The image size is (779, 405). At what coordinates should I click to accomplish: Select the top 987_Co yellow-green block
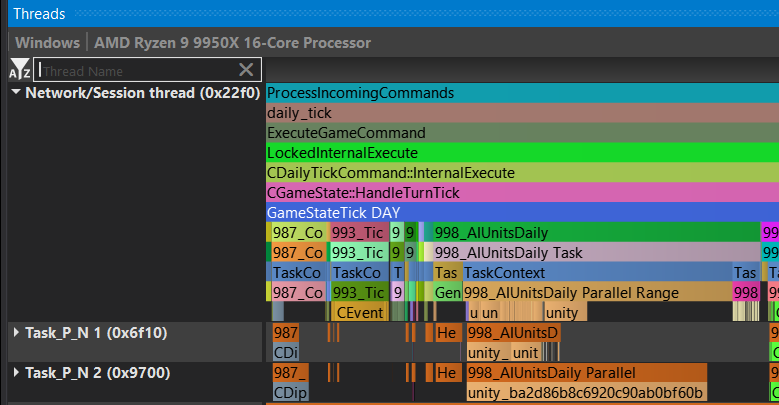pos(300,233)
